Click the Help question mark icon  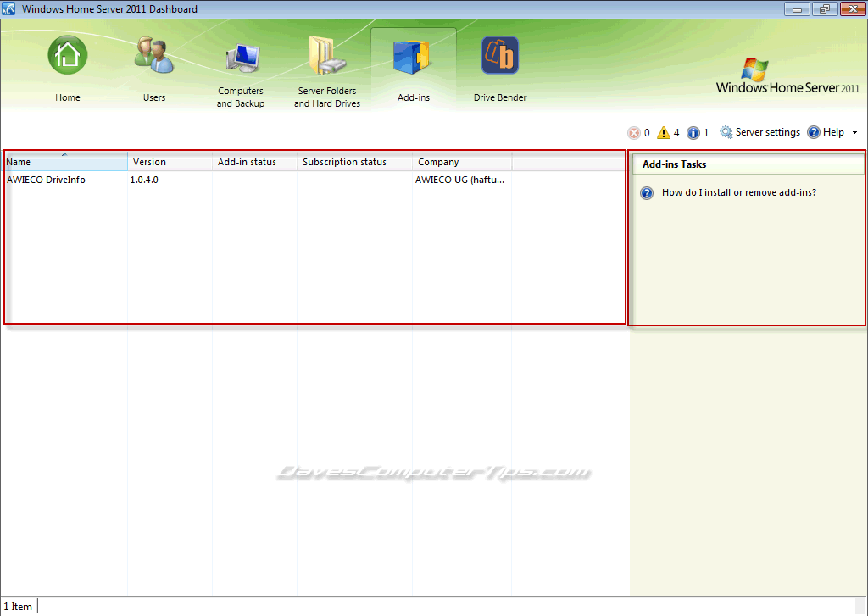tap(813, 132)
